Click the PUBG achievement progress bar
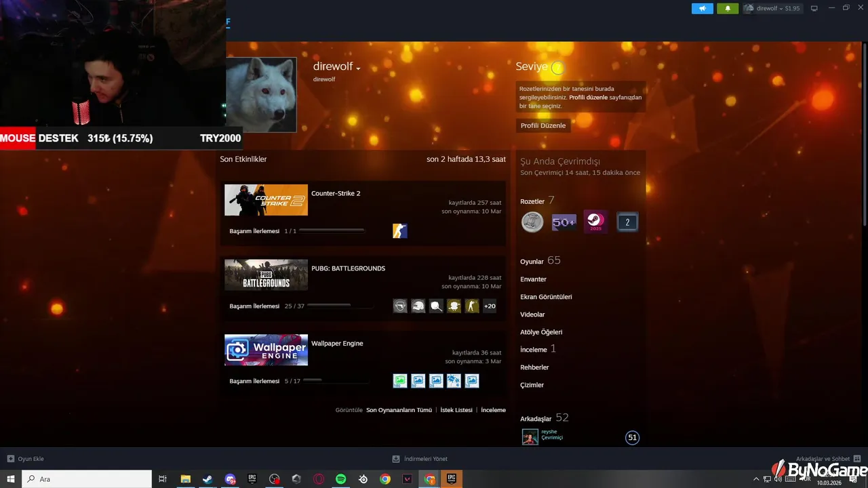The height and width of the screenshot is (488, 868). coord(340,306)
